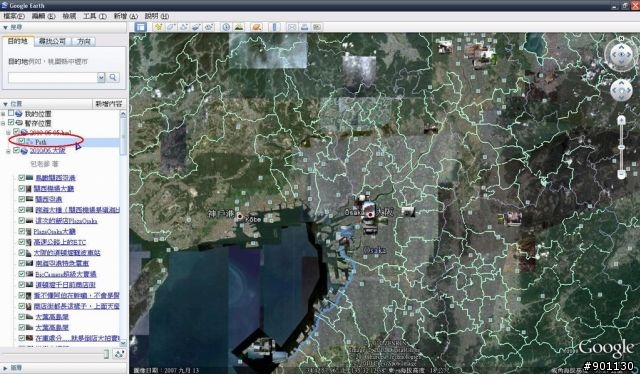The image size is (640, 374).
Task: Toggle the sunlight landscape icon
Action: (x=239, y=27)
